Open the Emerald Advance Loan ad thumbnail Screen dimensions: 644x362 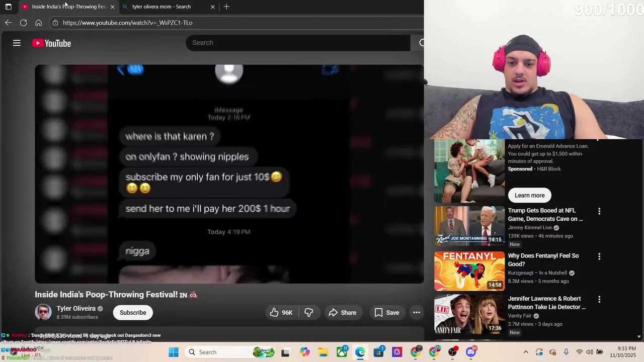469,170
